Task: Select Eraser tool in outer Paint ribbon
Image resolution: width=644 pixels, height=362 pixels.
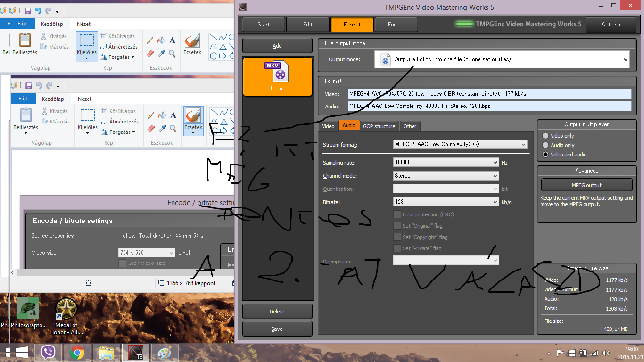Action: pyautogui.click(x=150, y=53)
